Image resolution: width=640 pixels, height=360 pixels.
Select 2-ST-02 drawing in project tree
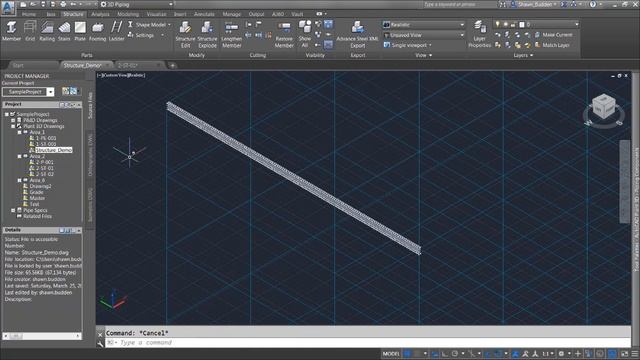point(45,174)
